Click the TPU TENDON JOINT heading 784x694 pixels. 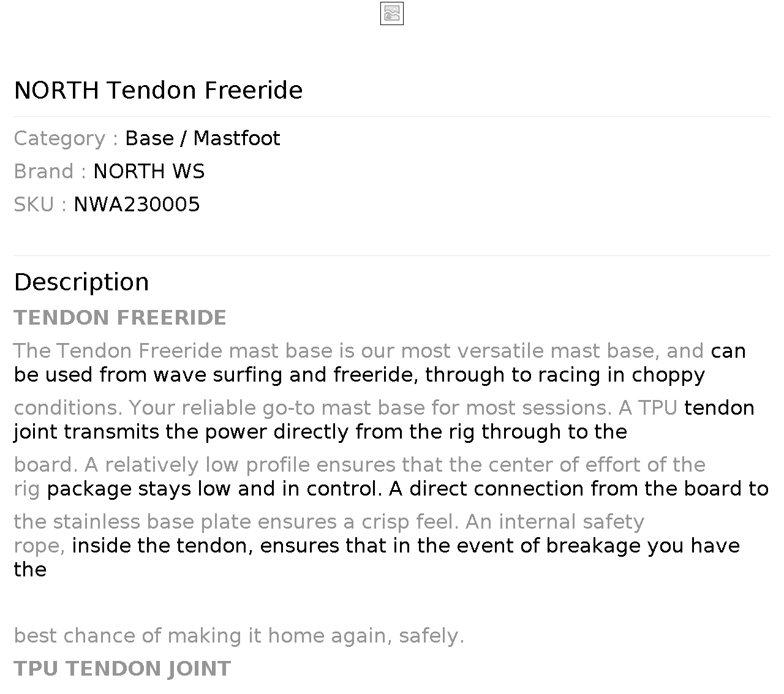[x=123, y=669]
